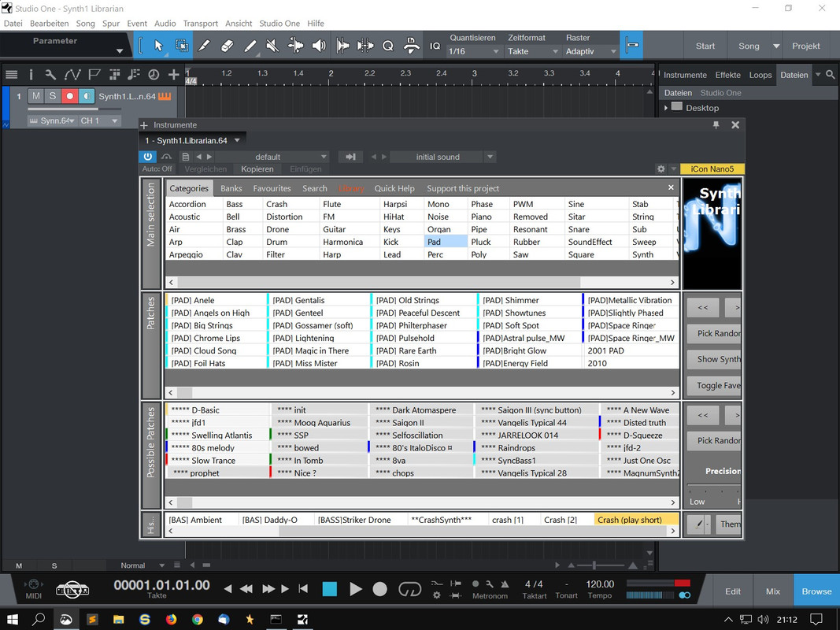Toggle the switch below the transport level meter

point(684,595)
